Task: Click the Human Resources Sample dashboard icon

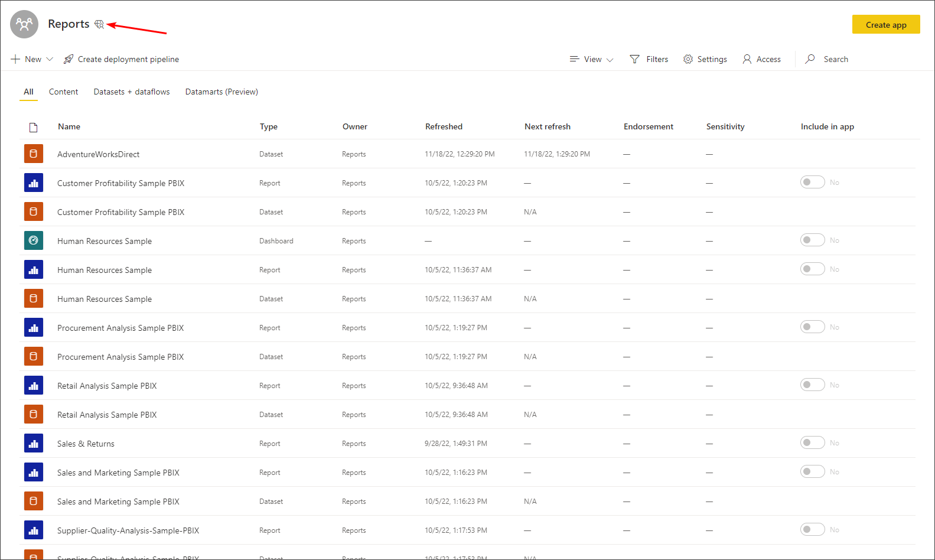Action: tap(34, 240)
